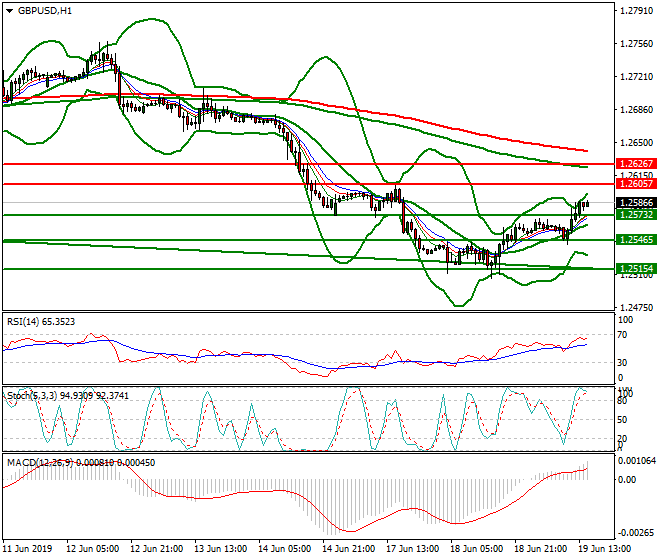Select the 1.25465 green support price tag
This screenshot has width=660, height=560.
coord(636,240)
